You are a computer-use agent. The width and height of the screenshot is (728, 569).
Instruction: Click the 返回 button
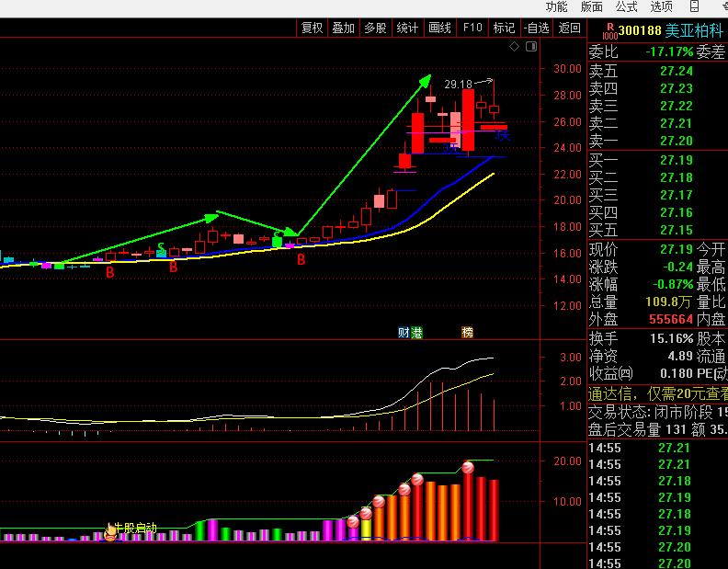point(569,28)
